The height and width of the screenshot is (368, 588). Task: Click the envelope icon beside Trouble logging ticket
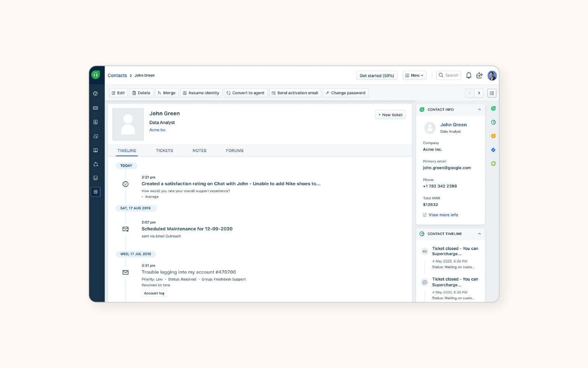tap(126, 272)
